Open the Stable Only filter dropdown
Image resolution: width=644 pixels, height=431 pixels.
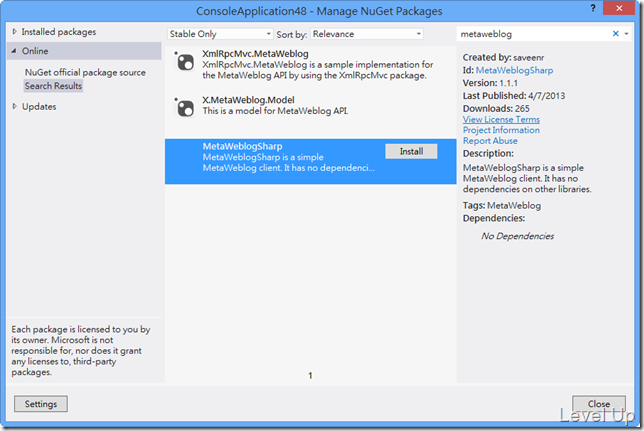(220, 34)
